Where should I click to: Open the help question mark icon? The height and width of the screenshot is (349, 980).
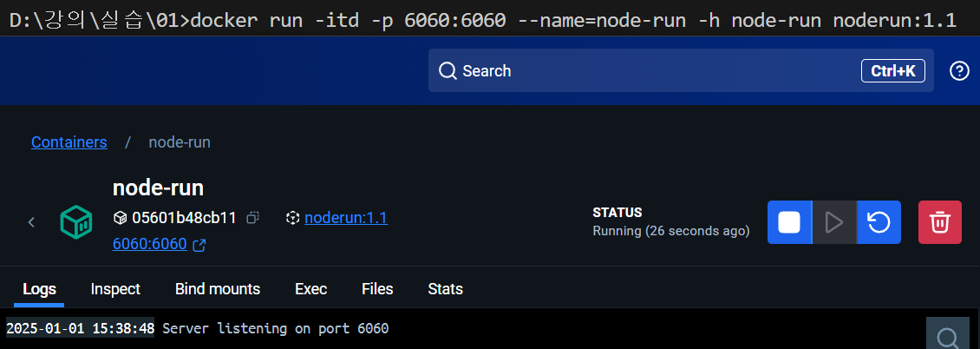pyautogui.click(x=958, y=71)
